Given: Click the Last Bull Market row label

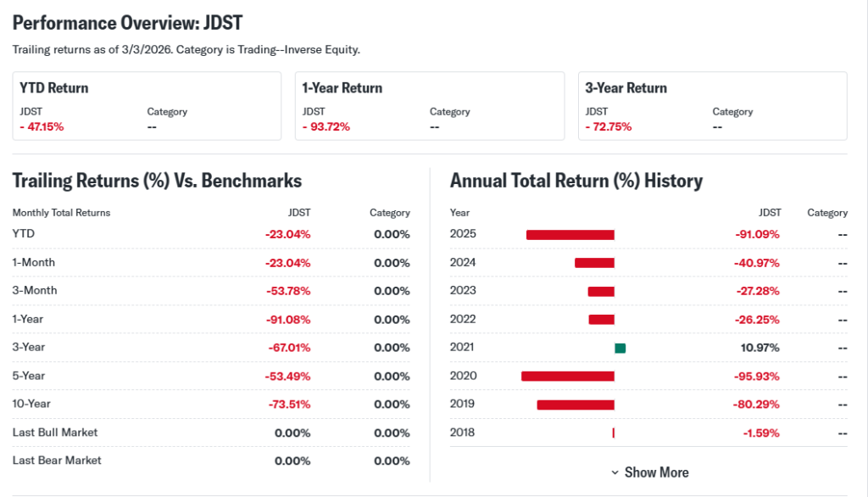Looking at the screenshot, I should (x=55, y=433).
